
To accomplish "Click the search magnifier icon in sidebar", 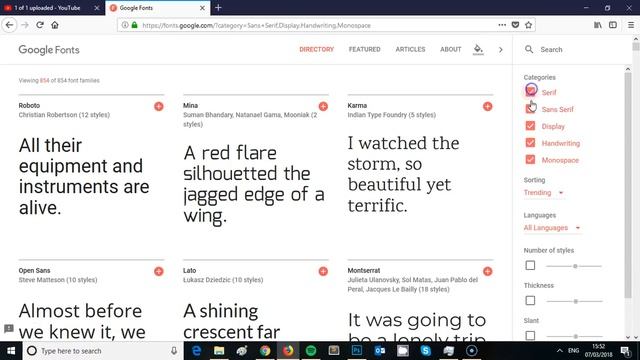I will pyautogui.click(x=529, y=49).
